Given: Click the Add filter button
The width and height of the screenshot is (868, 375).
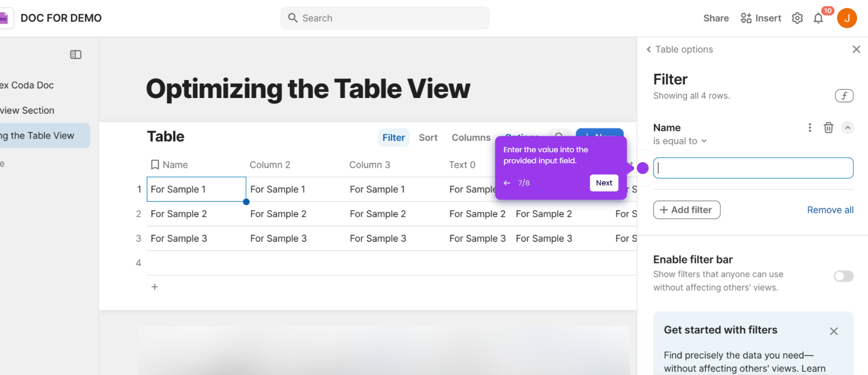Looking at the screenshot, I should click(x=686, y=210).
